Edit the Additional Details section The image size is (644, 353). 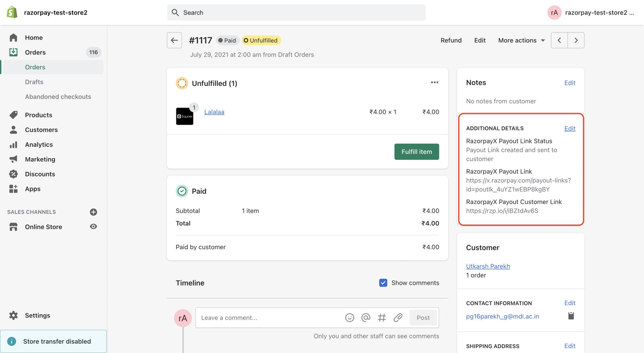click(570, 129)
